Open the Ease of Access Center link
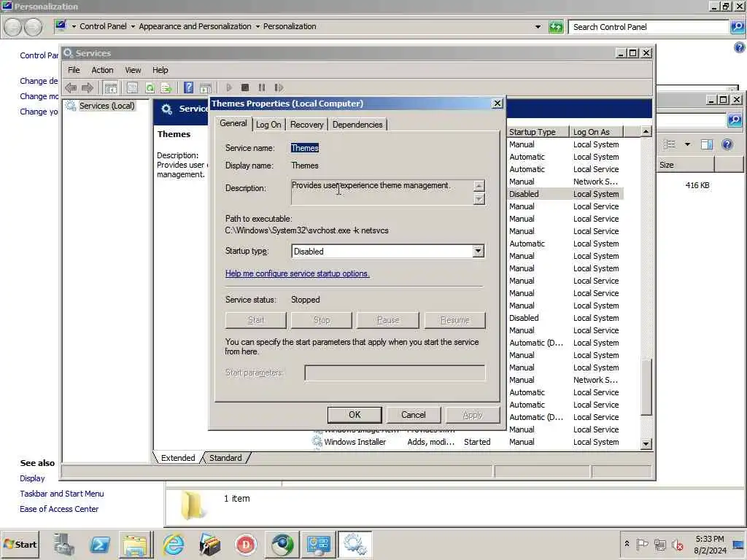The height and width of the screenshot is (560, 747). pos(59,509)
